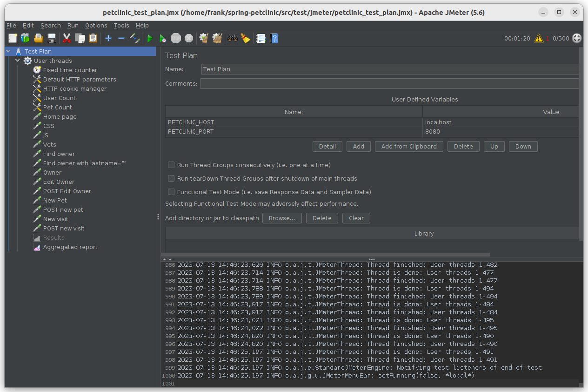Click the Cut scissors icon

[67, 38]
